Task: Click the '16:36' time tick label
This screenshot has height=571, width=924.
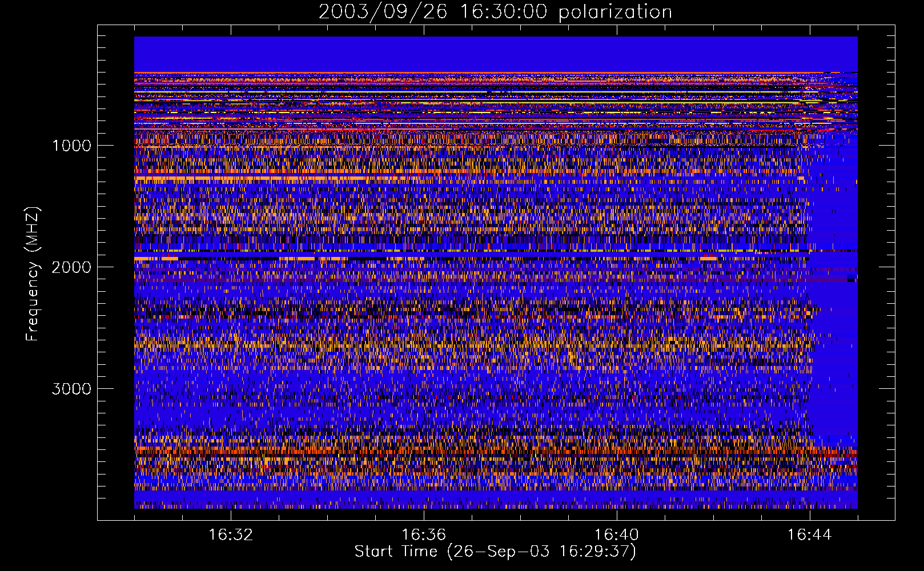Action: (424, 535)
